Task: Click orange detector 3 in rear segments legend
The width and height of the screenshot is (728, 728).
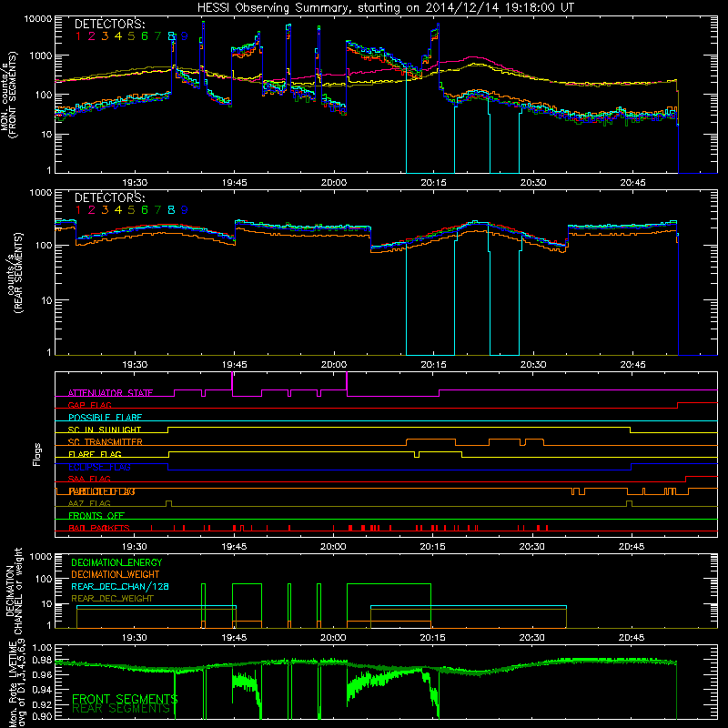Action: coord(105,210)
